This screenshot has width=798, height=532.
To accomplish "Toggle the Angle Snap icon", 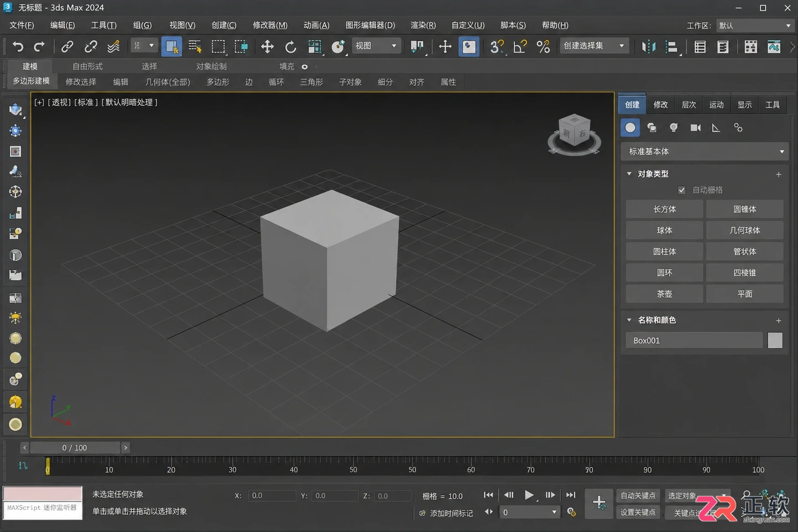I will click(x=520, y=47).
